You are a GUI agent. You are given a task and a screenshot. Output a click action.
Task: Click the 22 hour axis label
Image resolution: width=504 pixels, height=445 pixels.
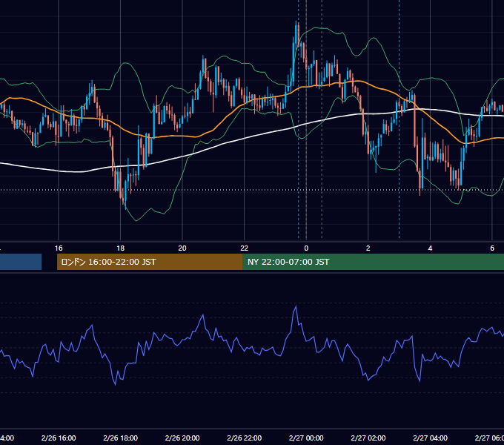245,248
